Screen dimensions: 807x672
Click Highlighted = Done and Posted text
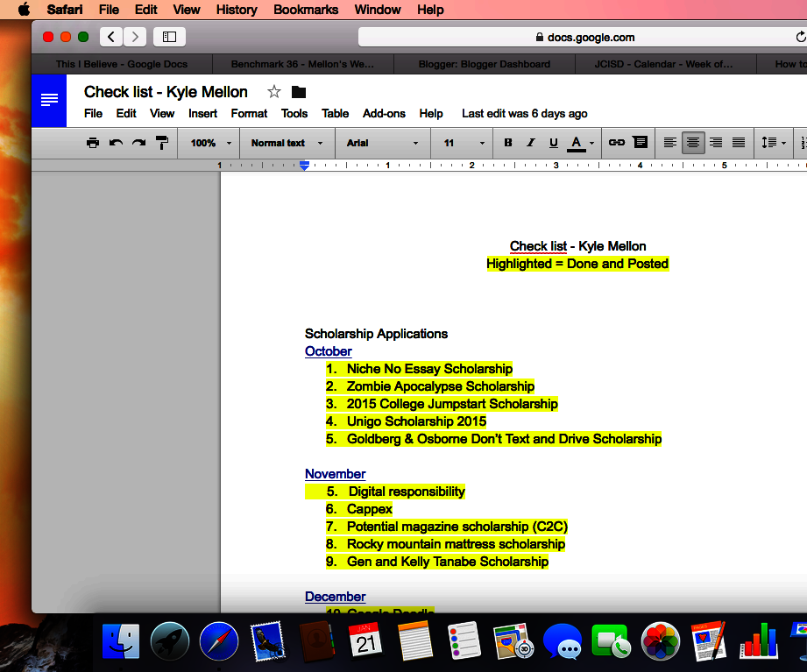point(577,264)
